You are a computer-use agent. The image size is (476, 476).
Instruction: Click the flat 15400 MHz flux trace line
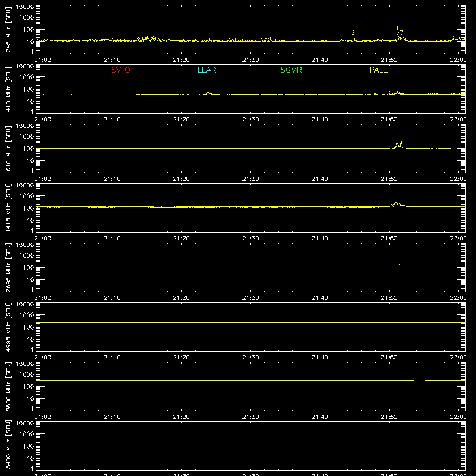coord(250,437)
